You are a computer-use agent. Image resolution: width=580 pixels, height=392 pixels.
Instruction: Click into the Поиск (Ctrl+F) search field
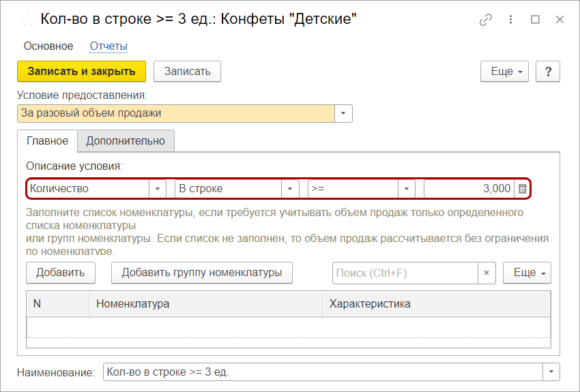405,273
